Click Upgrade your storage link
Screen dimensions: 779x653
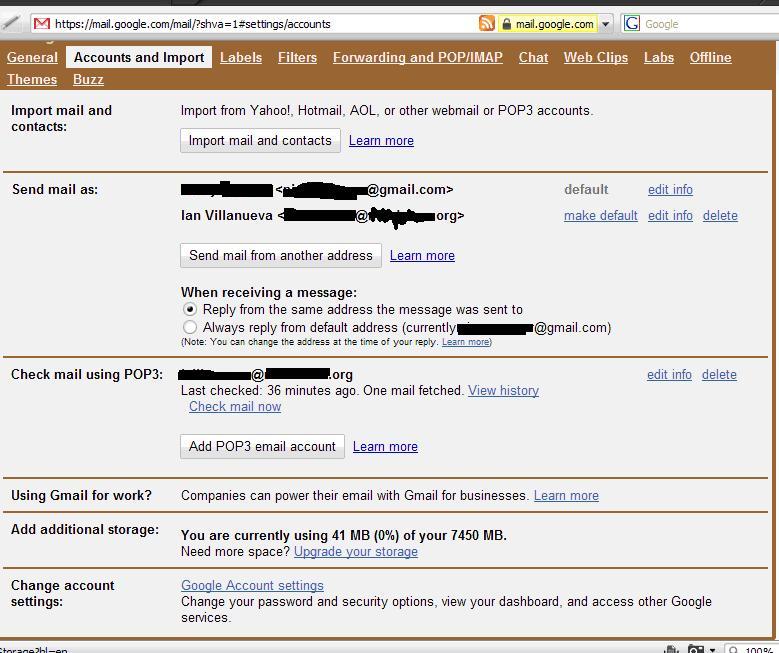(x=356, y=552)
